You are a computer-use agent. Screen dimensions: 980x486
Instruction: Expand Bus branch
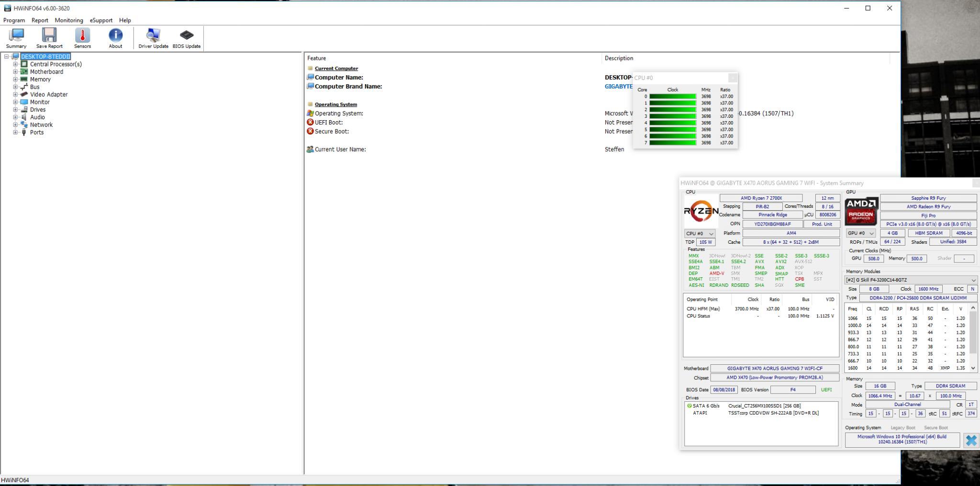click(15, 87)
